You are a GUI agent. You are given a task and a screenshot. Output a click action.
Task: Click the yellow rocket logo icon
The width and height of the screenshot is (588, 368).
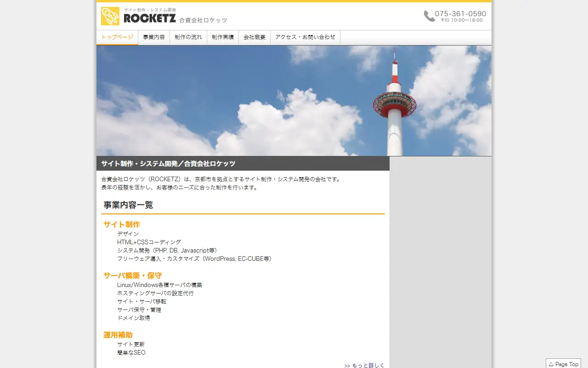(x=110, y=16)
